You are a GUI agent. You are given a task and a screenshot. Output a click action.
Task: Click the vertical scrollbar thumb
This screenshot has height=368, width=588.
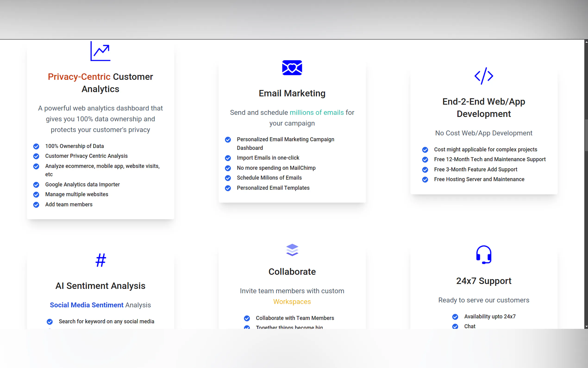click(x=586, y=135)
